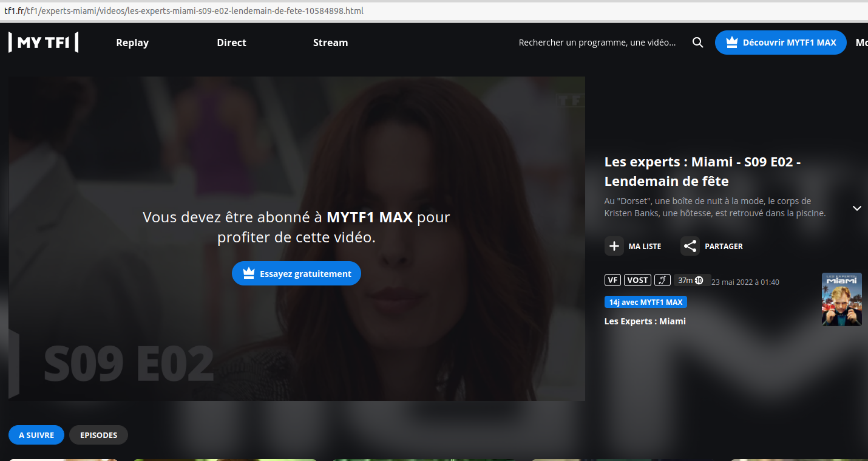Switch to the A SUIVRE tab
This screenshot has height=461, width=868.
[x=36, y=435]
